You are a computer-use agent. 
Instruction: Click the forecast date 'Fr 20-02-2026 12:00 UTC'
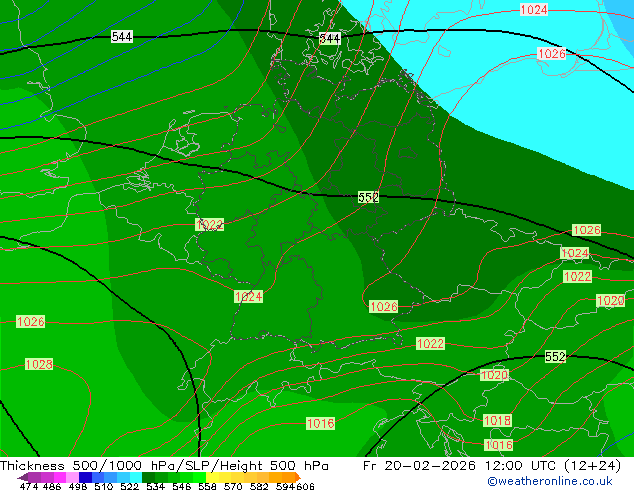point(461,466)
